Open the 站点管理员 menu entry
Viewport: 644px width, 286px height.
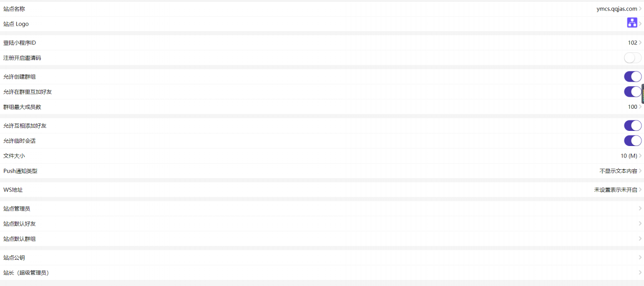click(x=322, y=208)
